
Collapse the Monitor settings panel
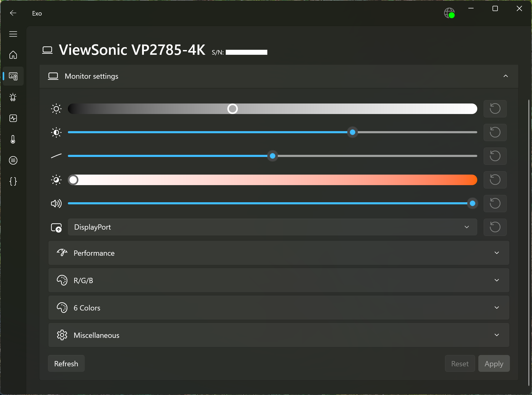[505, 76]
